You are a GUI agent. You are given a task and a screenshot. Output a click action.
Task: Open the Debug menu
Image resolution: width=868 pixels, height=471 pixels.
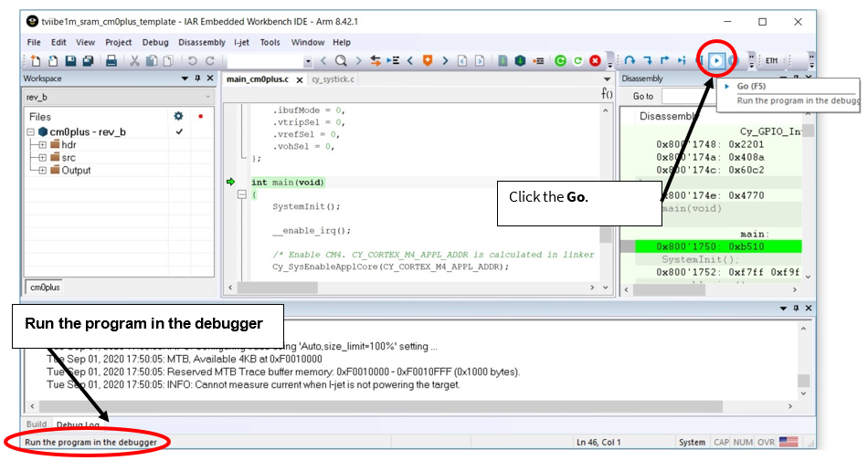(x=155, y=42)
